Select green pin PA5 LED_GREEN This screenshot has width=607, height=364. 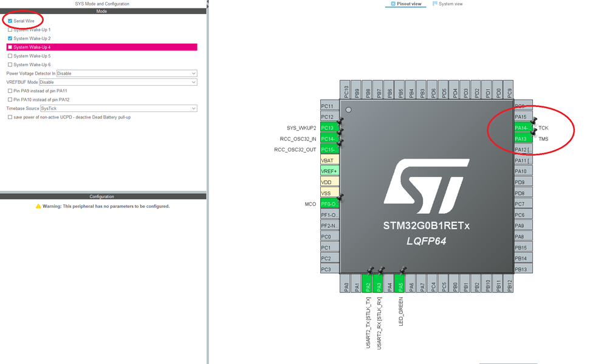tap(400, 283)
